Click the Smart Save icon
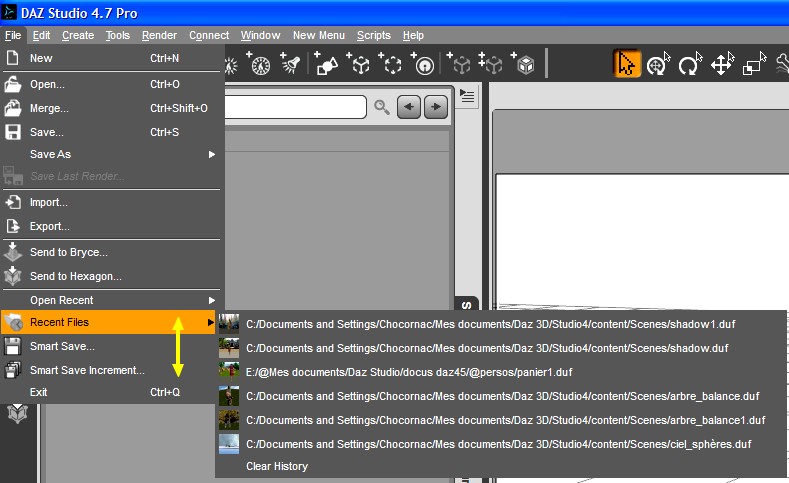The width and height of the screenshot is (789, 483). pos(13,346)
